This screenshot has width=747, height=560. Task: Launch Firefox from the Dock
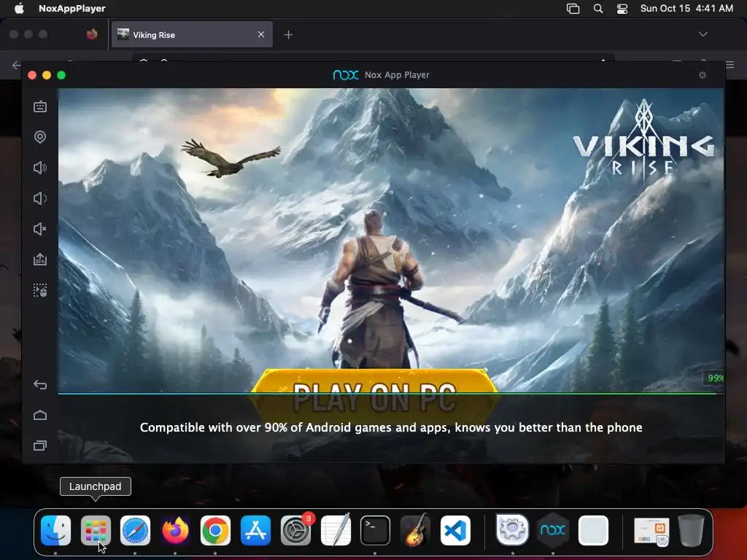(x=175, y=530)
